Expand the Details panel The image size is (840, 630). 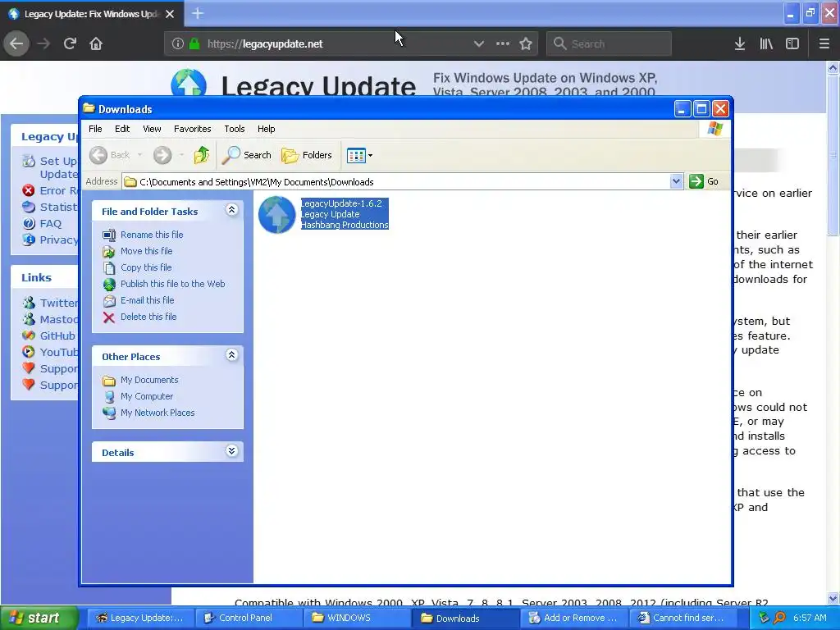(x=231, y=451)
